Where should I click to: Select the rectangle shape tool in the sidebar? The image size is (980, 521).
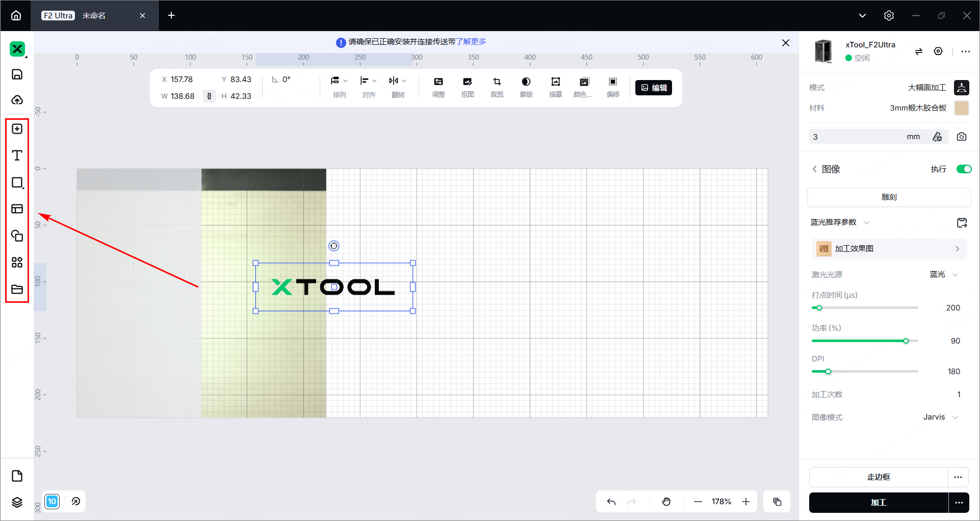[17, 183]
